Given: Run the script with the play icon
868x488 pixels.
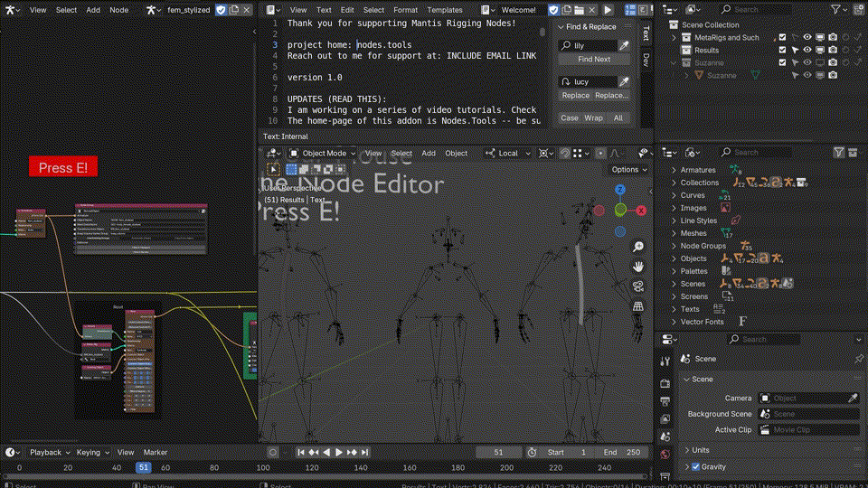Looking at the screenshot, I should [x=608, y=10].
